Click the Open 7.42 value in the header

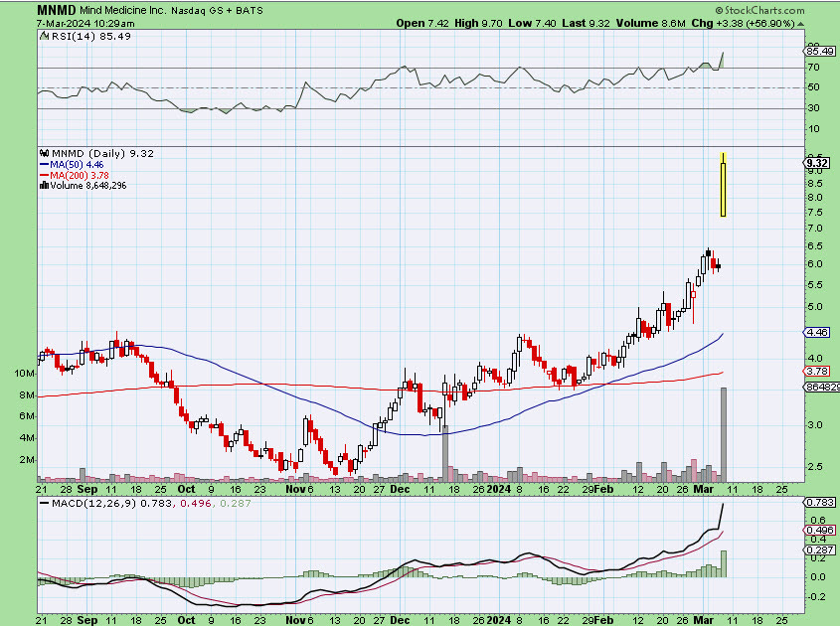(423, 23)
